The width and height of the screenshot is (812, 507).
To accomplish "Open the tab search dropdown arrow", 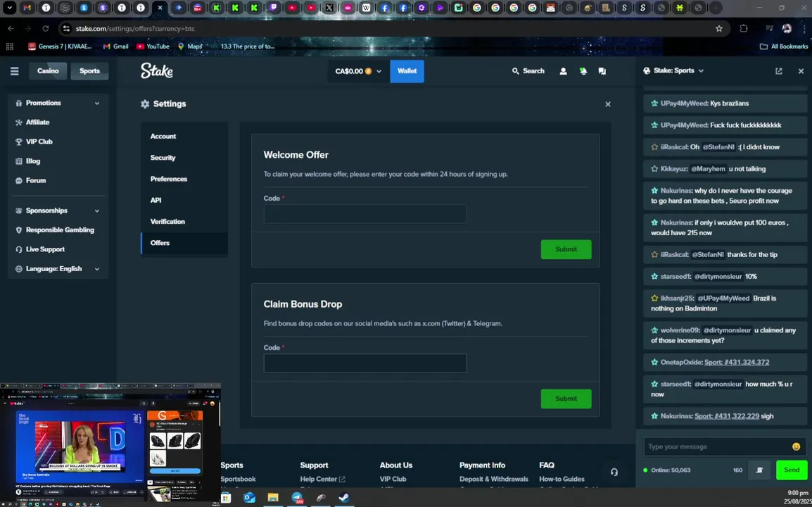I will pyautogui.click(x=9, y=8).
